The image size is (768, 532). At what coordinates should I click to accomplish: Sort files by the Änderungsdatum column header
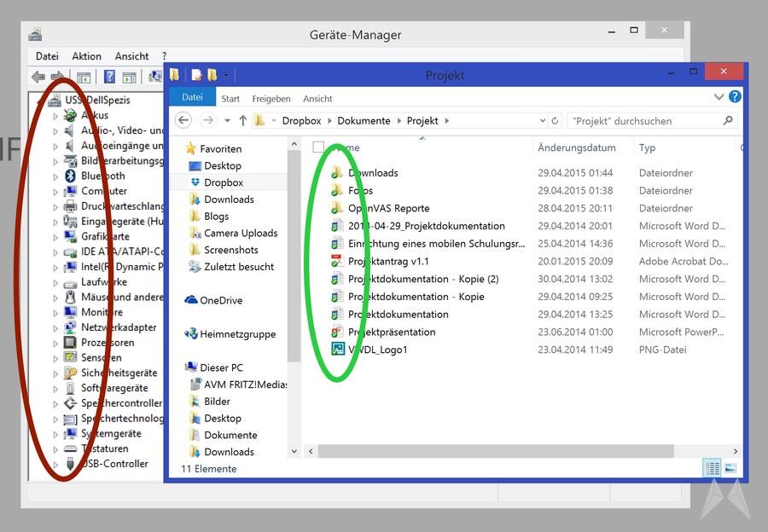[x=577, y=147]
